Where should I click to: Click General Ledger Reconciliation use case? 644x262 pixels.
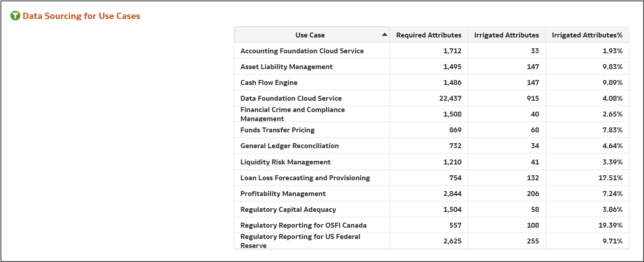[x=289, y=145]
